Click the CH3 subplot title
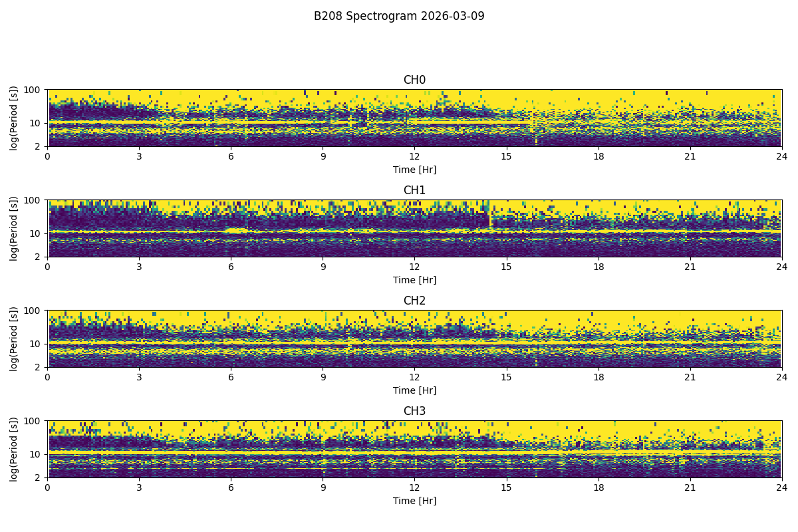798x532 pixels. [414, 412]
